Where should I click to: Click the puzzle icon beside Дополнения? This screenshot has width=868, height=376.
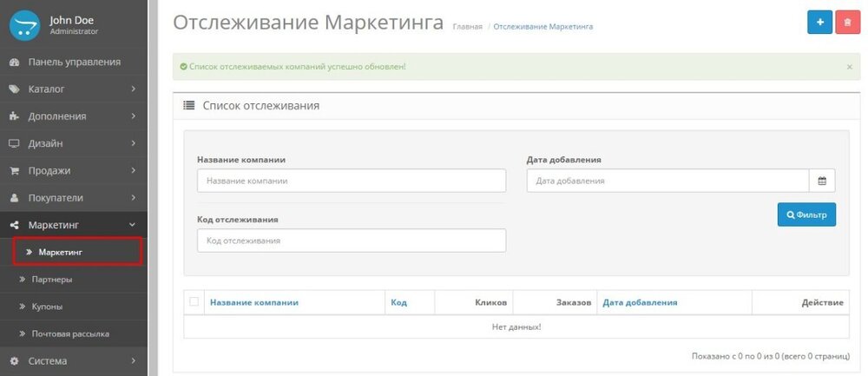(x=14, y=116)
